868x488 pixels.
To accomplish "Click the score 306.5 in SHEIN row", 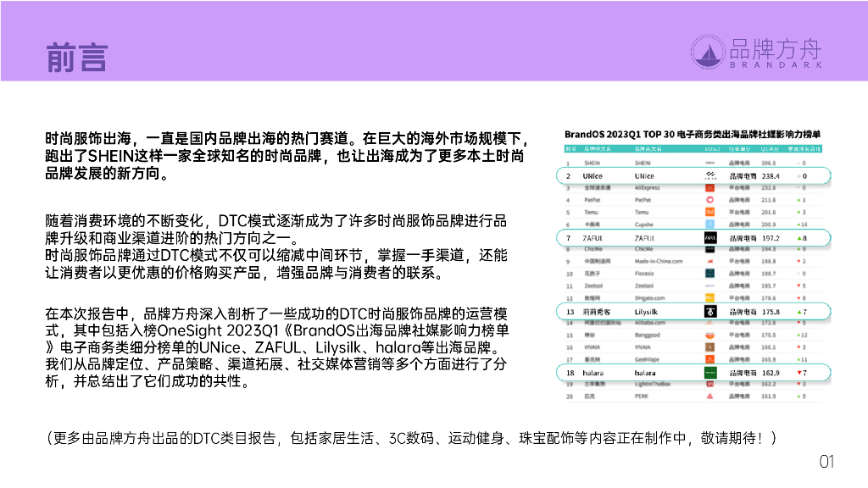I will point(768,164).
